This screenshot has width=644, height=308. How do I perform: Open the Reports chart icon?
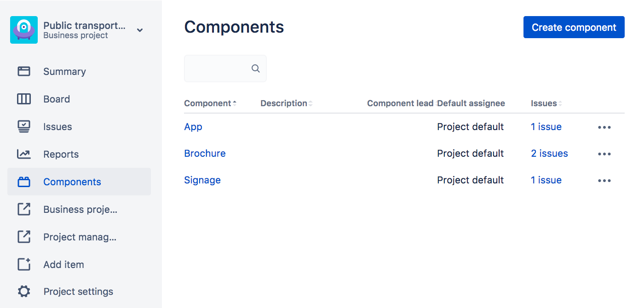pos(24,154)
